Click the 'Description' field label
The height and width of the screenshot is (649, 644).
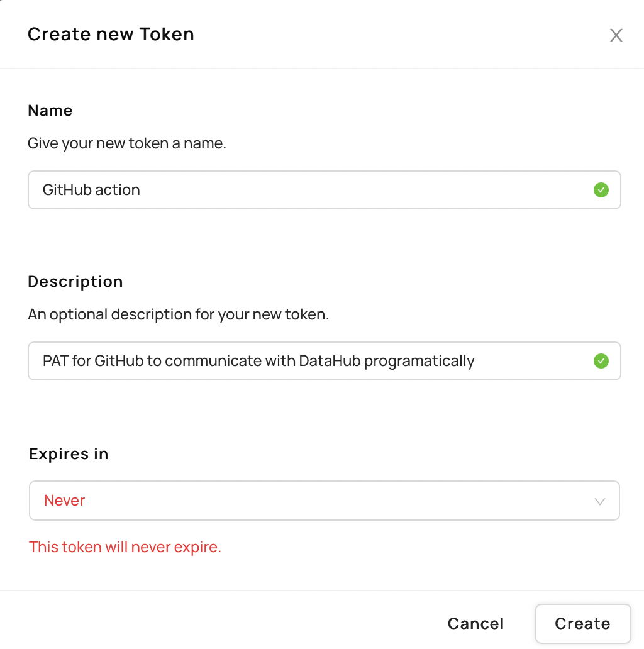pos(75,282)
